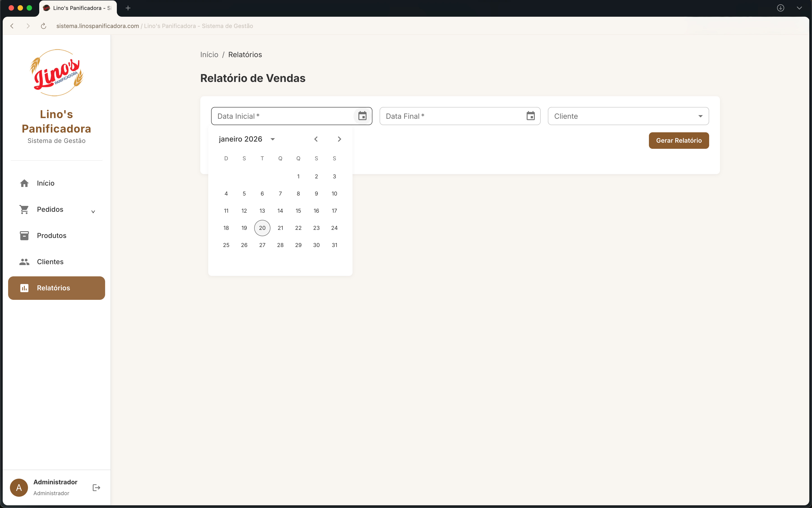Image resolution: width=812 pixels, height=508 pixels.
Task: Open the Data Inicial calendar icon
Action: click(362, 116)
